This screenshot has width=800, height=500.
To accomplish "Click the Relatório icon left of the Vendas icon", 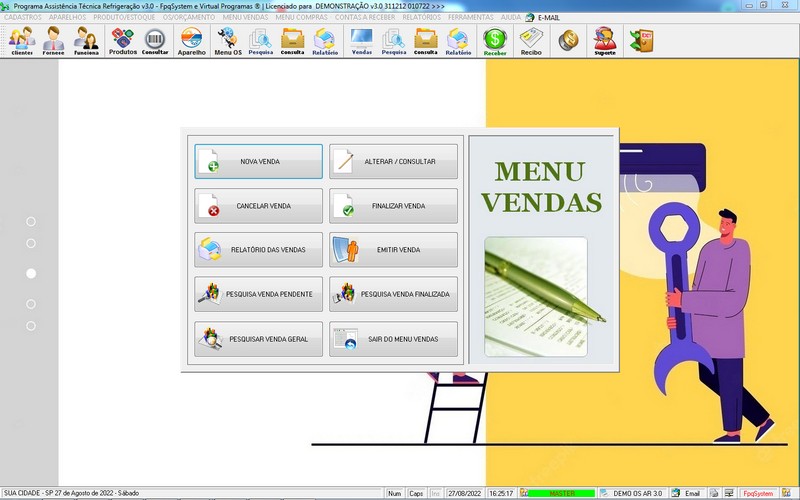I will click(325, 41).
